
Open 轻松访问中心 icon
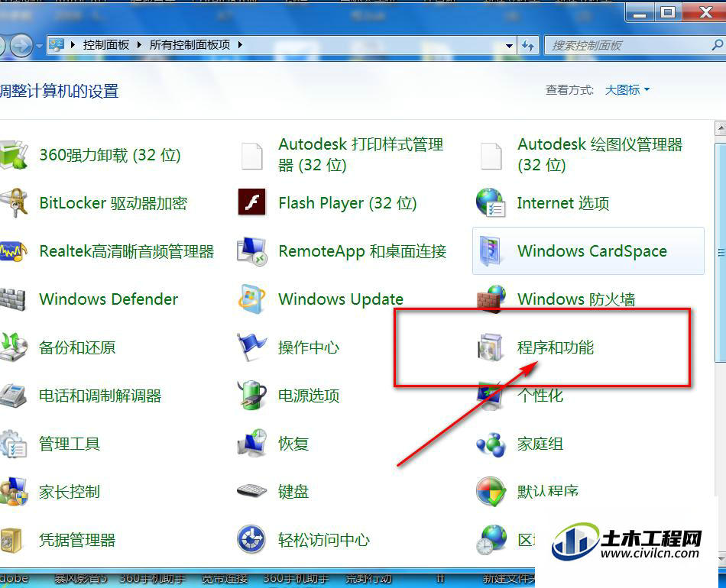[251, 539]
